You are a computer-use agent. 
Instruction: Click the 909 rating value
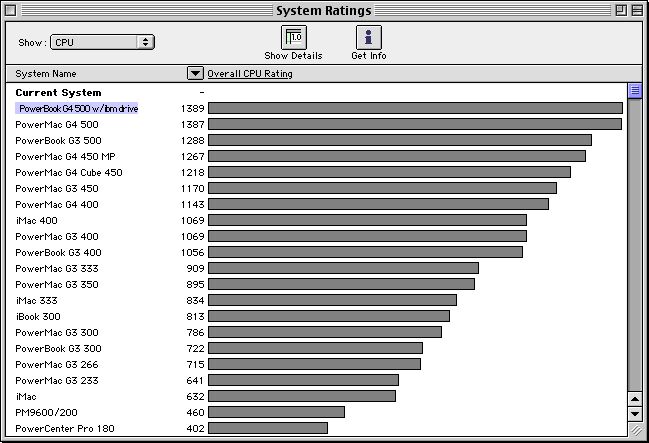coord(195,269)
